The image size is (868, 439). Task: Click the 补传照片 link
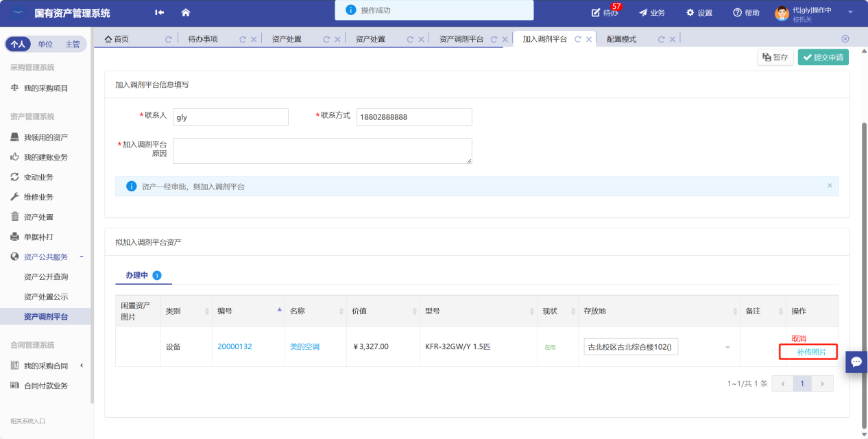click(811, 352)
